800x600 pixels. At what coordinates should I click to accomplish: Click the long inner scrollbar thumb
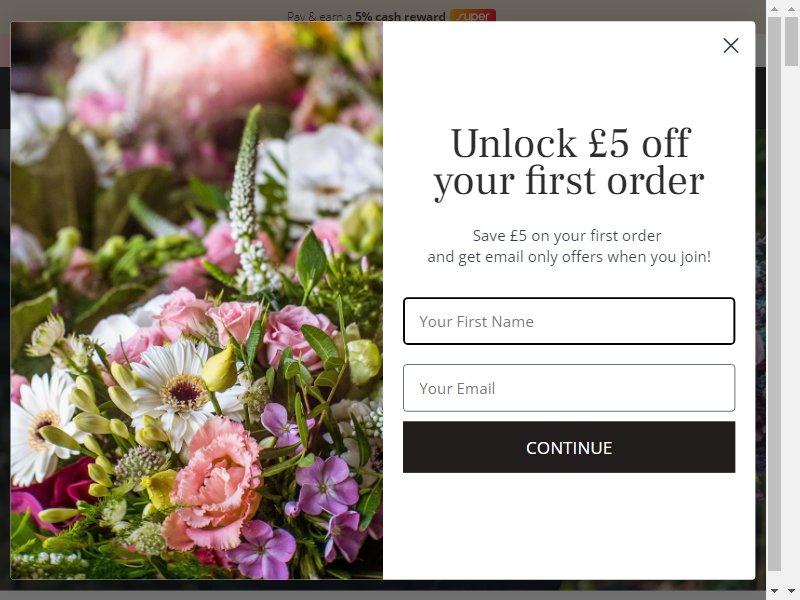coord(774,293)
